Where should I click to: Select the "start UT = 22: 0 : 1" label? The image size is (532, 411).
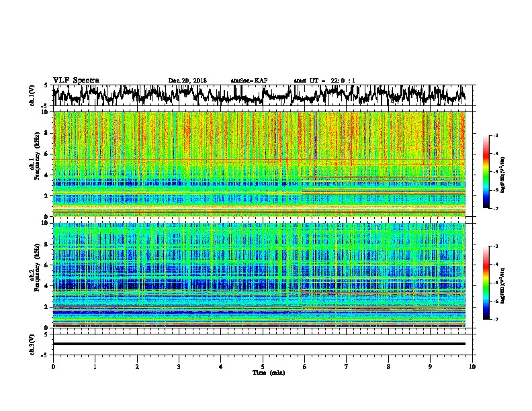324,81
